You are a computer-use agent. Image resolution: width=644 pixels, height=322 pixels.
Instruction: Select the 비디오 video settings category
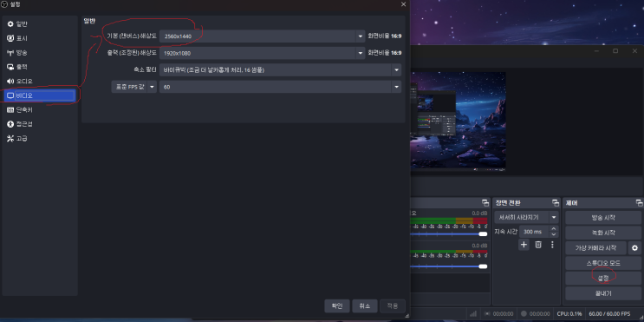(39, 95)
